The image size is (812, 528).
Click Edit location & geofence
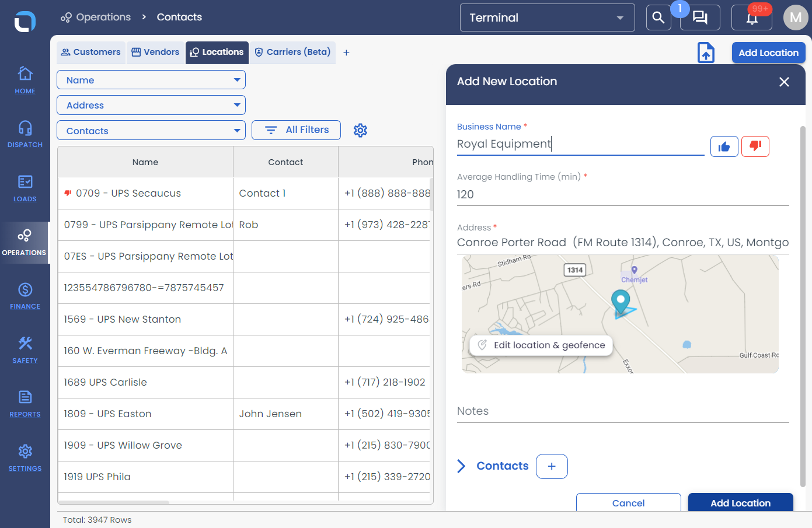pos(541,345)
